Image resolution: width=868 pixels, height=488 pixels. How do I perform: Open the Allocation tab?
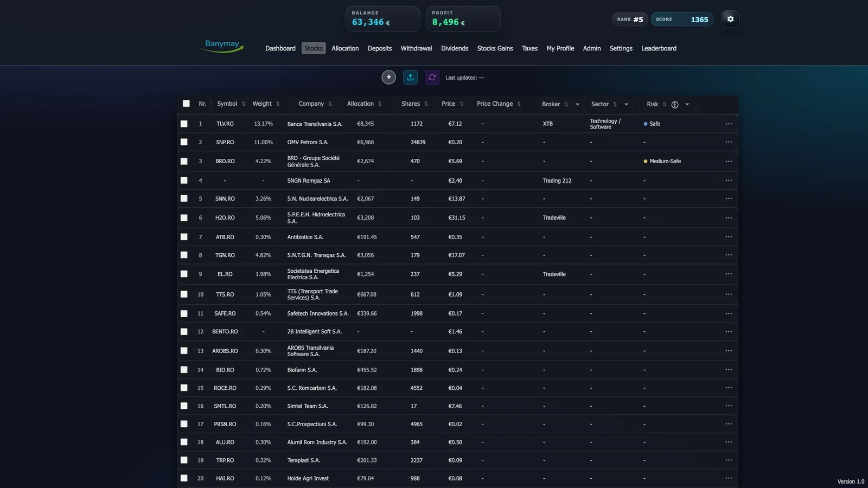coord(345,48)
